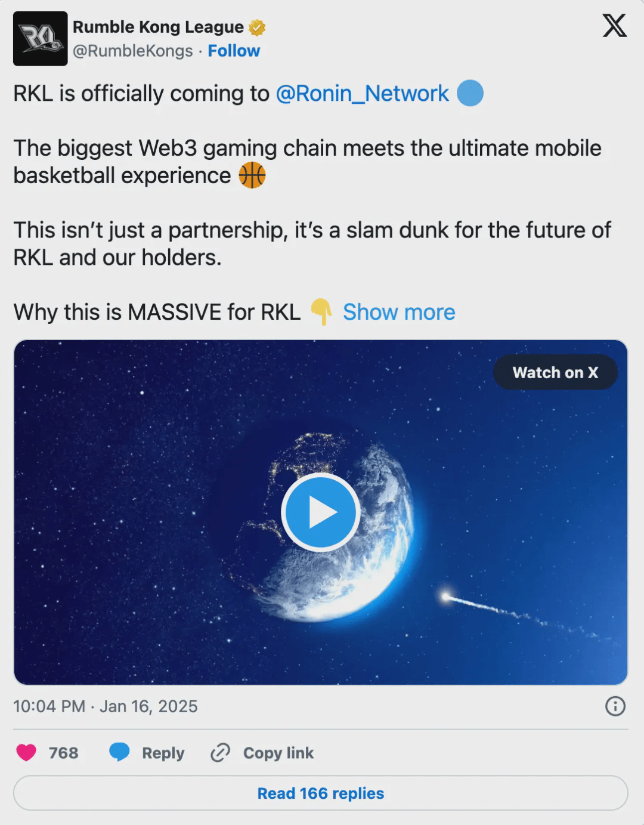Click the X logo icon
The height and width of the screenshot is (825, 644).
coord(614,26)
